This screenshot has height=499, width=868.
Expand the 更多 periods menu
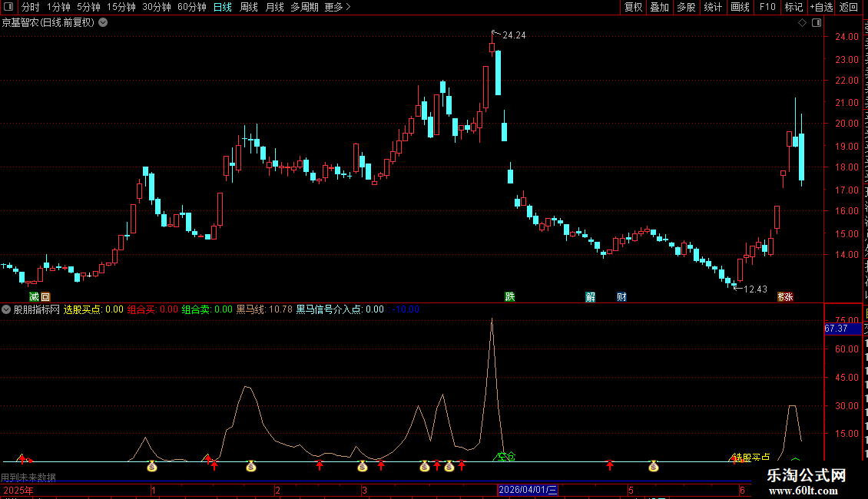[338, 7]
